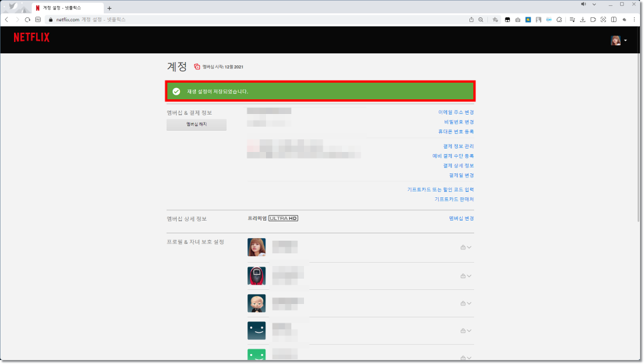This screenshot has height=364, width=644.
Task: Click the Netflix logo in the header
Action: (x=31, y=37)
